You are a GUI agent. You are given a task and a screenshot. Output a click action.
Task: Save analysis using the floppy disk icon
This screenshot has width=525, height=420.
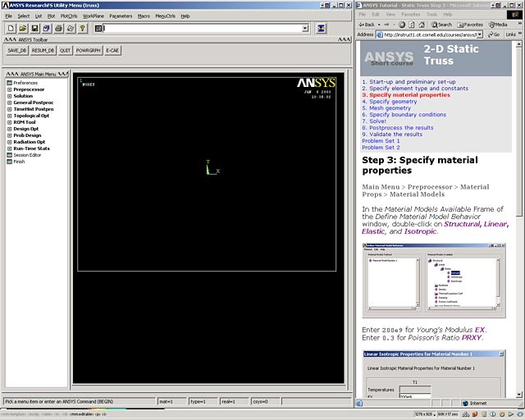[34, 29]
